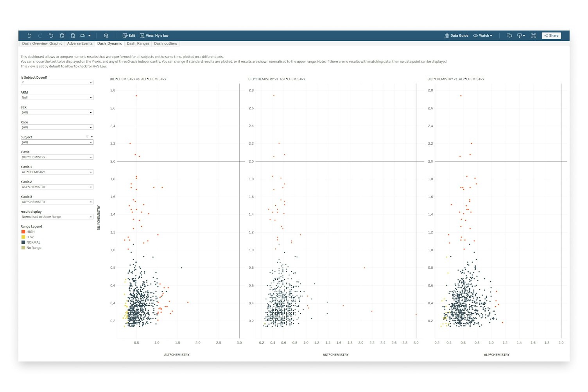The image size is (588, 392).
Task: Click the Pause auto updates icon
Action: (x=73, y=36)
